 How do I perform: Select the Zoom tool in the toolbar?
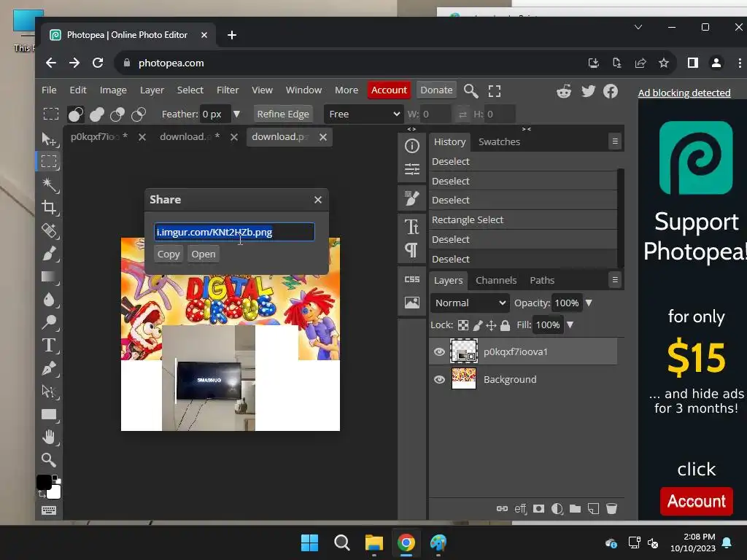point(49,460)
